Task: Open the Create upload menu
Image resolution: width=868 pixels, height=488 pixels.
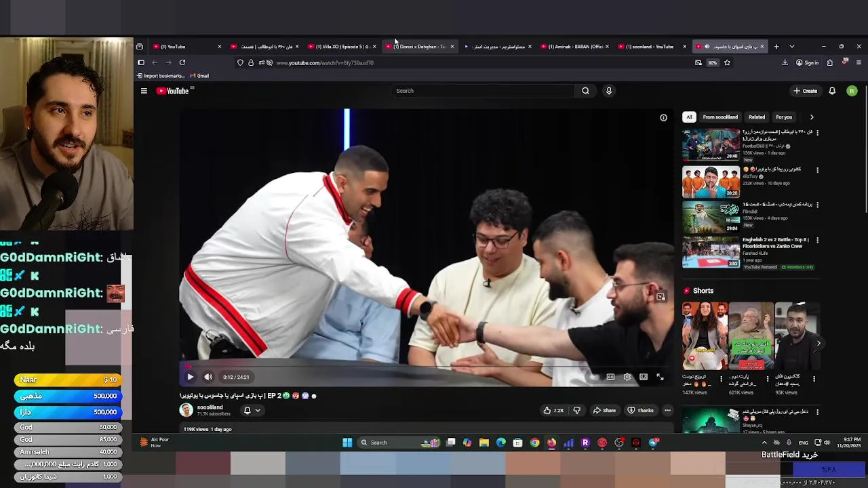Action: (x=806, y=91)
